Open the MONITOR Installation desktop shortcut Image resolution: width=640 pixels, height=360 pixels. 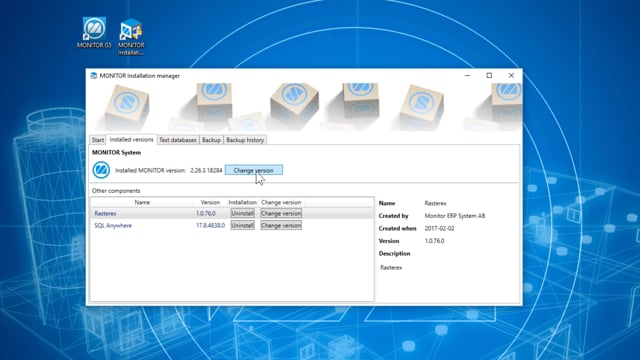pyautogui.click(x=131, y=37)
